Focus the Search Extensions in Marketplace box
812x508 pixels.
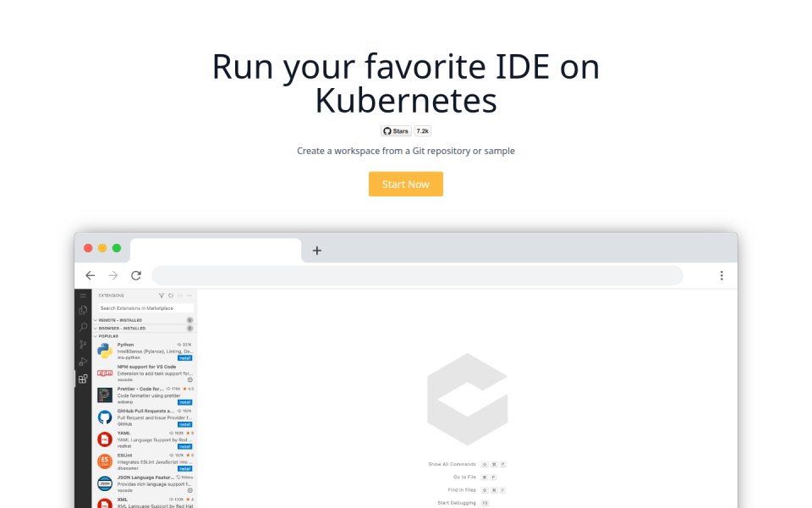[145, 308]
